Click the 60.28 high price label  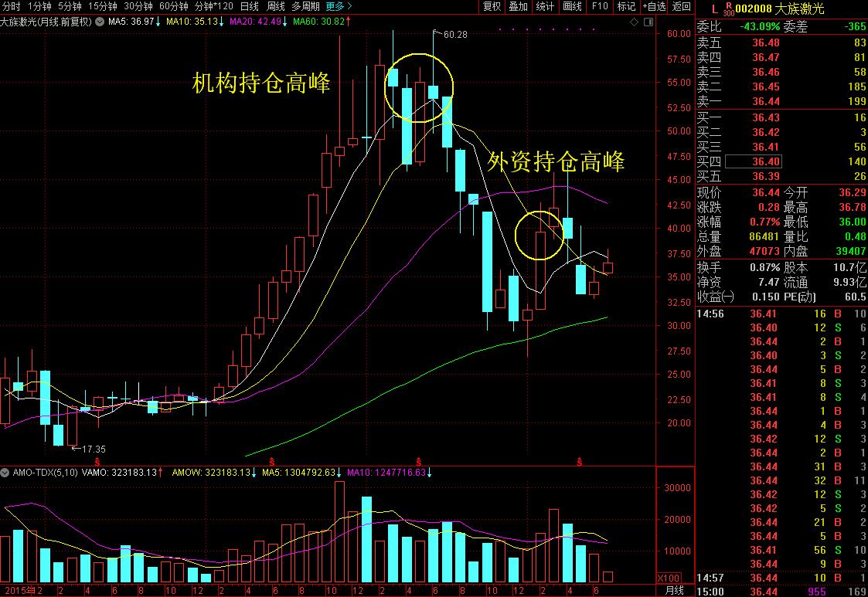[x=455, y=34]
